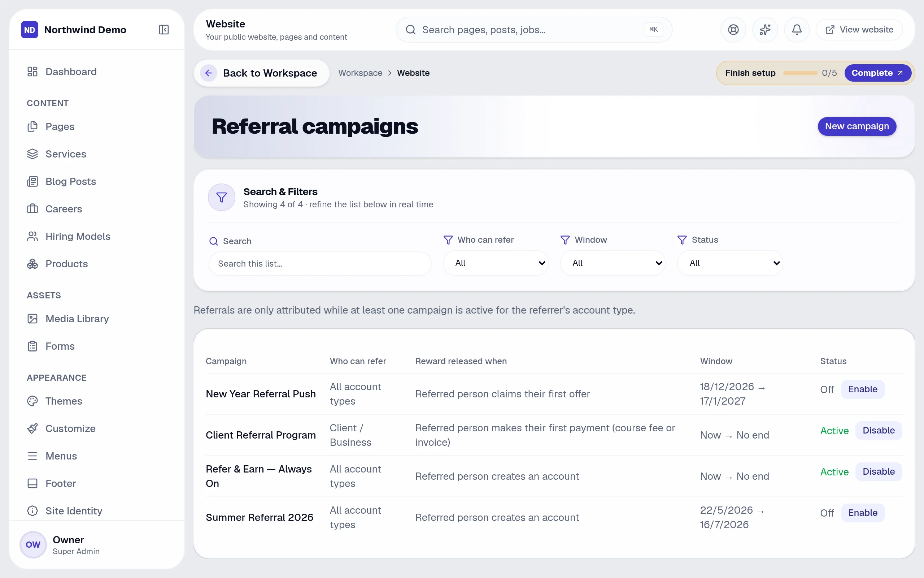Viewport: 924px width, 578px height.
Task: Click the Workspace breadcrumb link
Action: [360, 73]
